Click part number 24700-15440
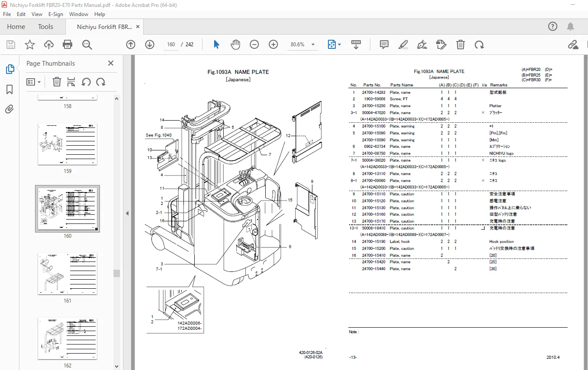The height and width of the screenshot is (370, 588). (374, 269)
